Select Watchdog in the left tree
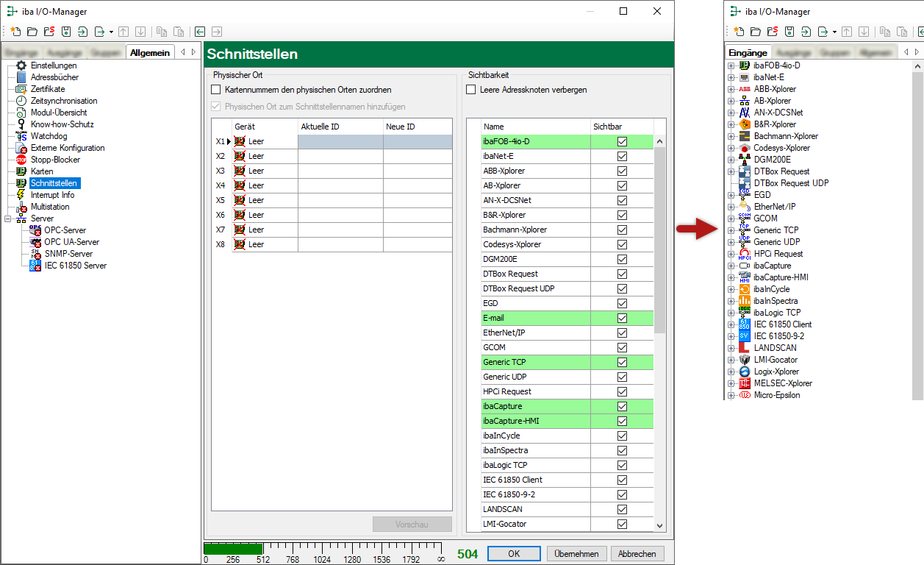 coord(49,136)
